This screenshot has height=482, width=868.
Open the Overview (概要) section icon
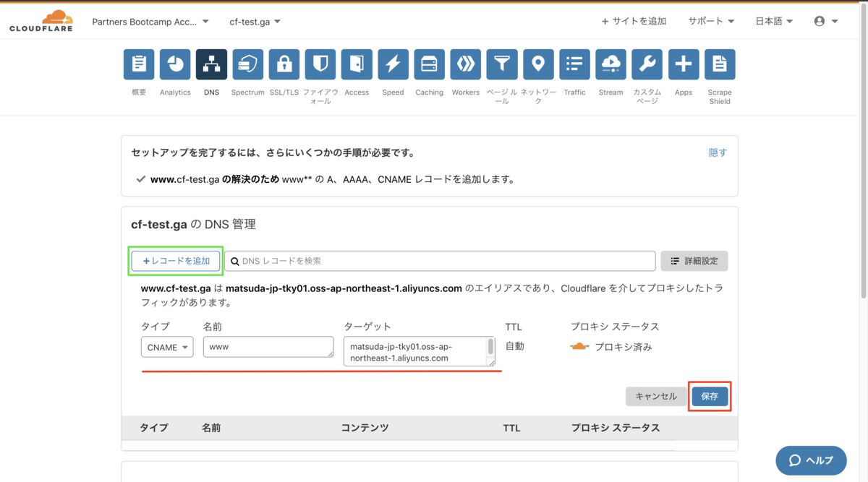pos(139,64)
